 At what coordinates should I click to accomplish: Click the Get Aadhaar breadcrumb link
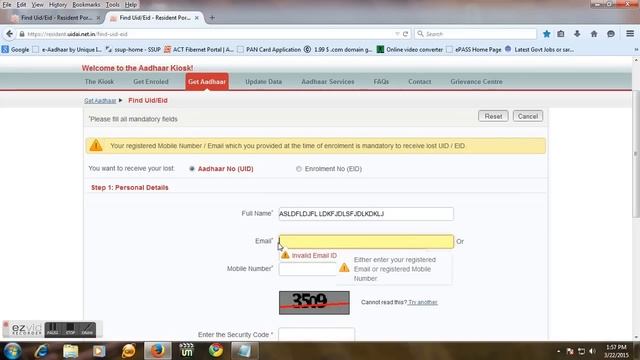100,100
